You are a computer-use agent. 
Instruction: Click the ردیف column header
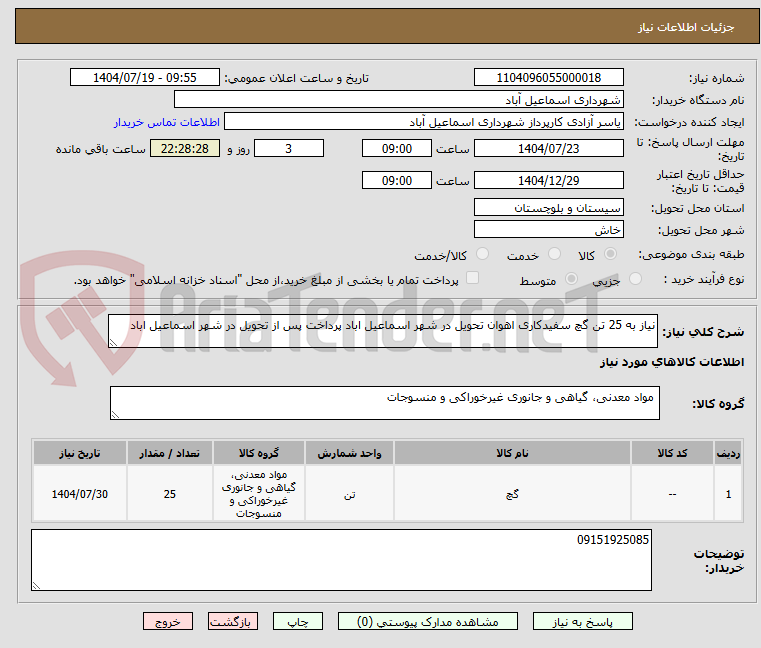[728, 453]
